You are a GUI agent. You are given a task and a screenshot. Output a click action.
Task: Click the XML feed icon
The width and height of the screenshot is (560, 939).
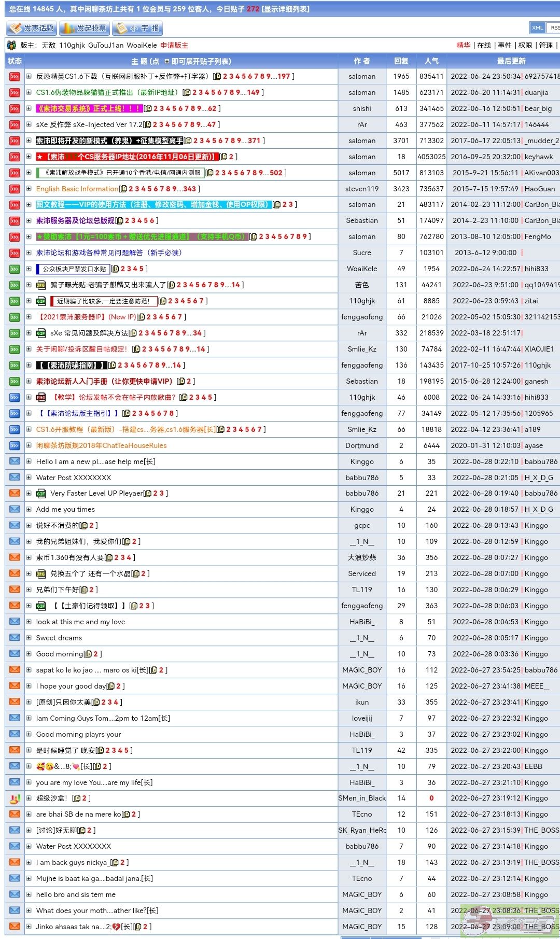click(537, 28)
